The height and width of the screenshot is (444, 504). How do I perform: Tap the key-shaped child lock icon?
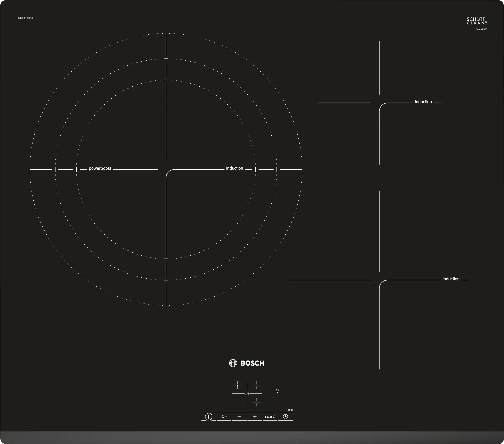[x=224, y=417]
